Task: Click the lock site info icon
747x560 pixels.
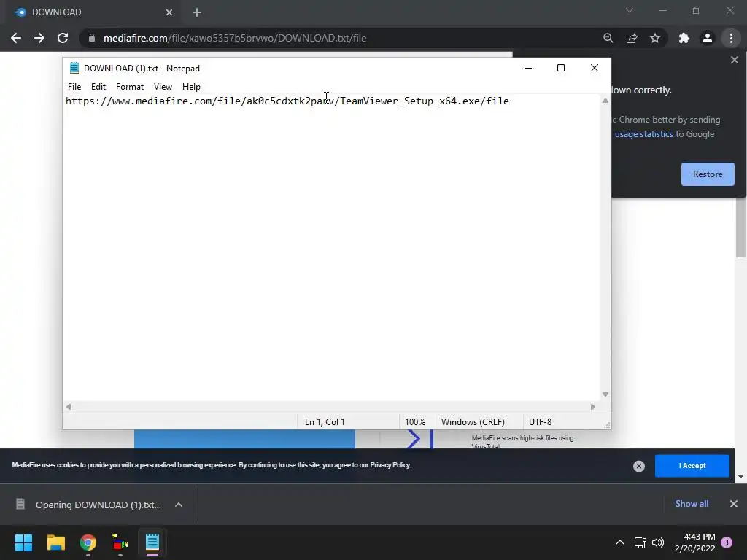Action: coord(92,38)
